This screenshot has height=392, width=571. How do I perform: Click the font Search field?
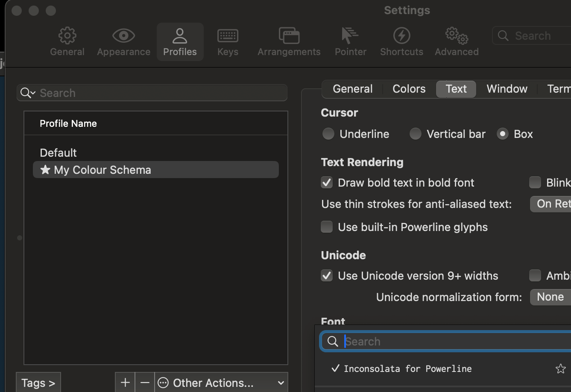(x=445, y=341)
